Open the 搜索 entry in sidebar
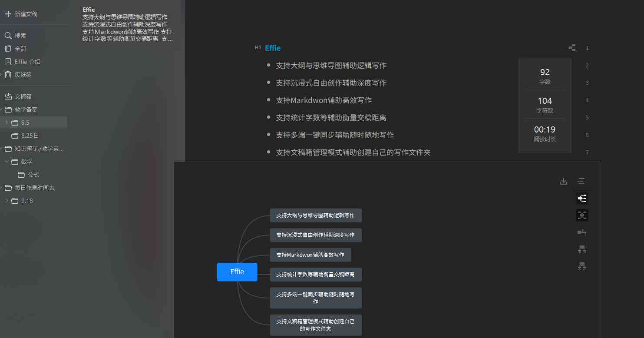Viewport: 644px width, 338px height. click(x=20, y=36)
